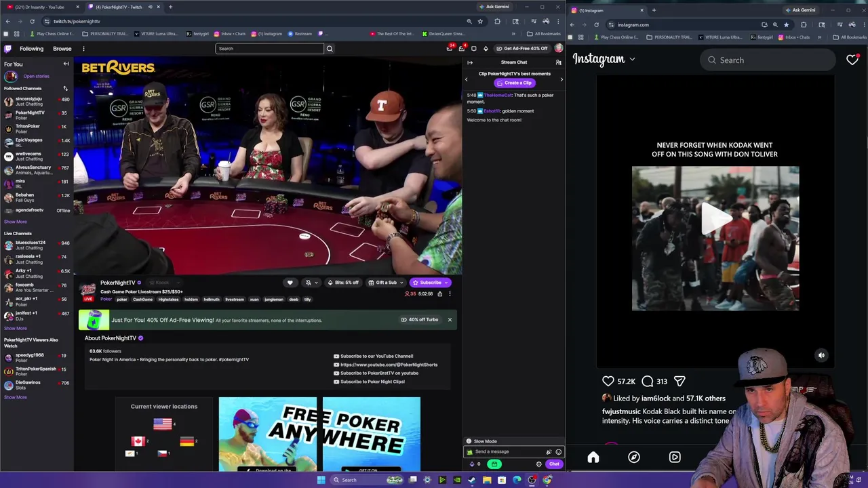Like the Instagram post heart icon
The image size is (868, 488).
(x=608, y=382)
